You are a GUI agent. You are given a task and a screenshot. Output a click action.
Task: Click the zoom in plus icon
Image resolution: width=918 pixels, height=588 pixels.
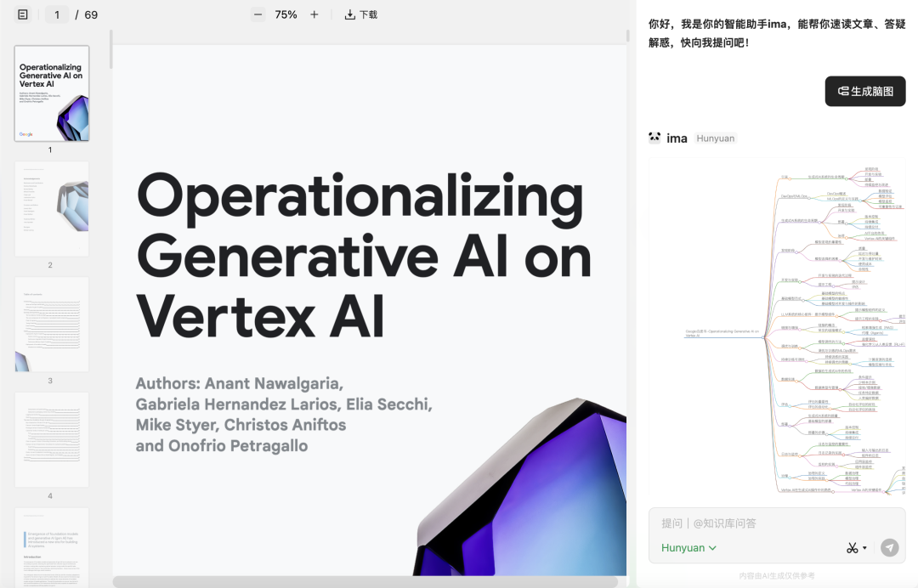314,14
